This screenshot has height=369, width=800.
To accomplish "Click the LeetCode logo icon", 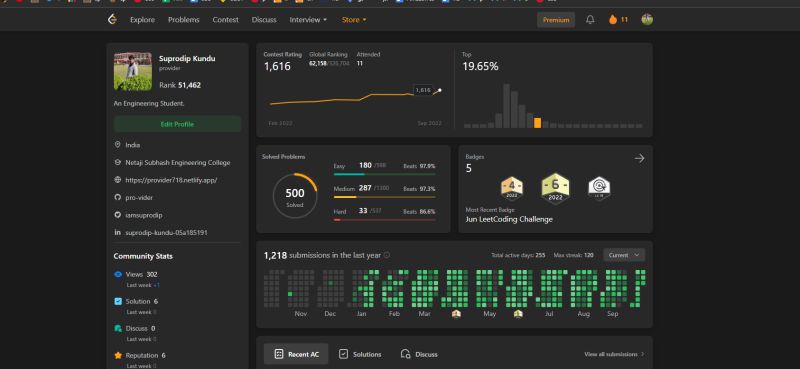I will 112,20.
